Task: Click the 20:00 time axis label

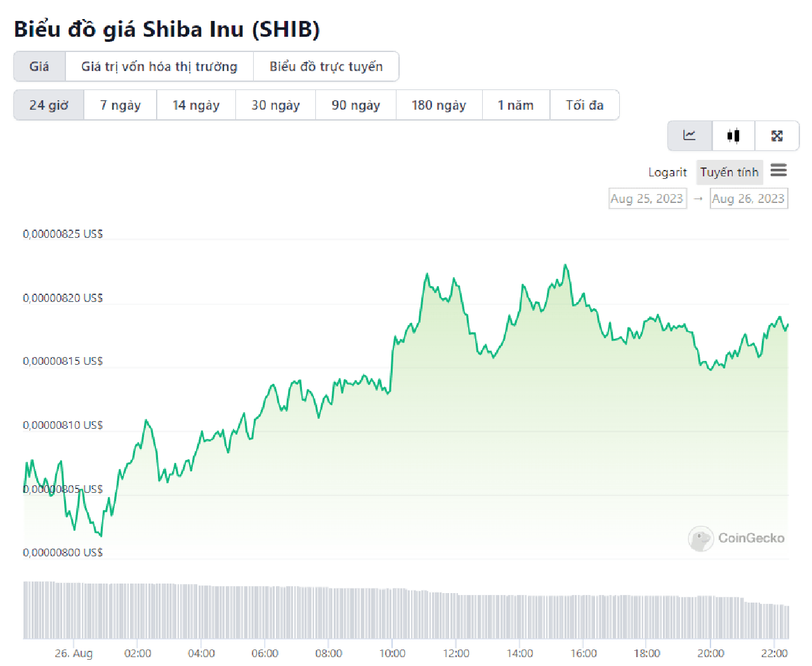Action: coord(710,653)
